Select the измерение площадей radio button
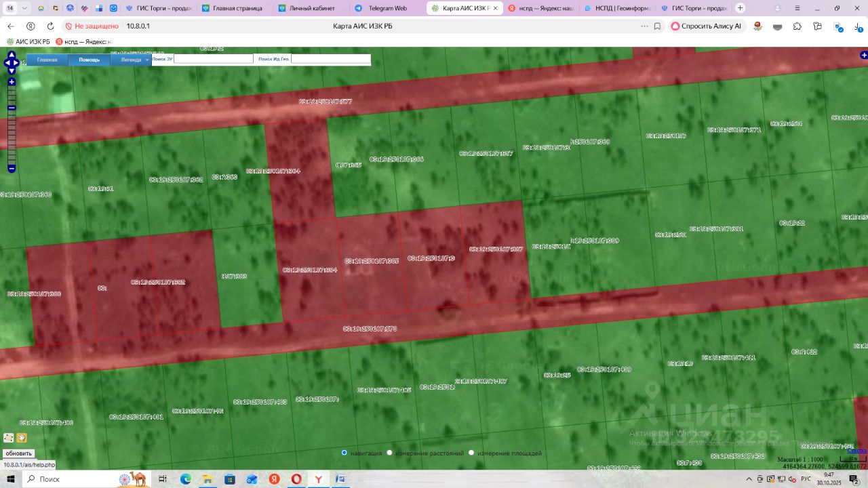Viewport: 868px width, 488px height. (x=471, y=453)
